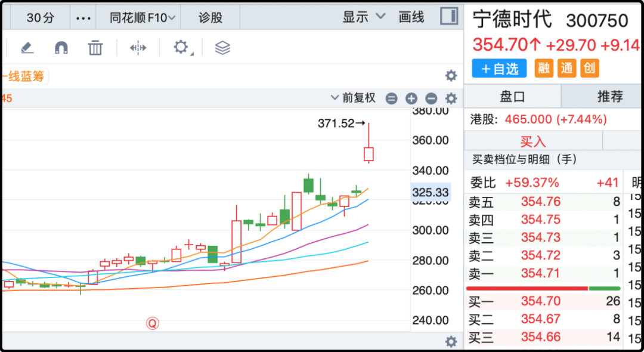Viewport: 644px width, 352px height.
Task: Open the gear settings beside 前复权 controls
Action: coord(451,98)
